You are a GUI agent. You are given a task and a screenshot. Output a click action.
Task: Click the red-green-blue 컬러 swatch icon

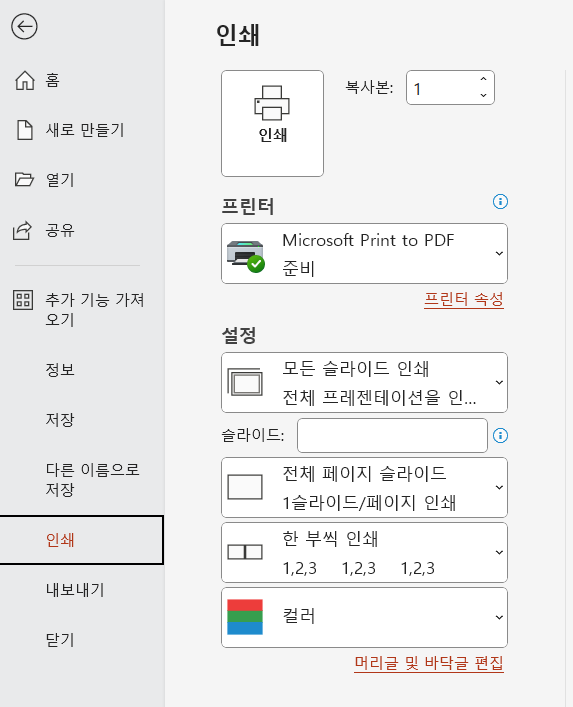click(x=245, y=617)
